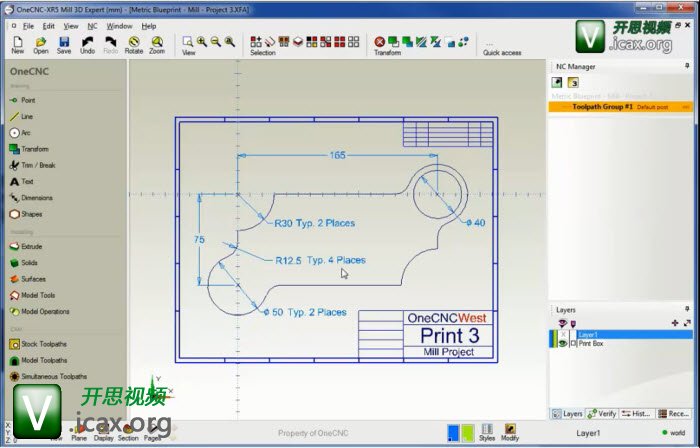The image size is (700, 448).
Task: Pin the NC Manager panel
Action: coord(687,66)
